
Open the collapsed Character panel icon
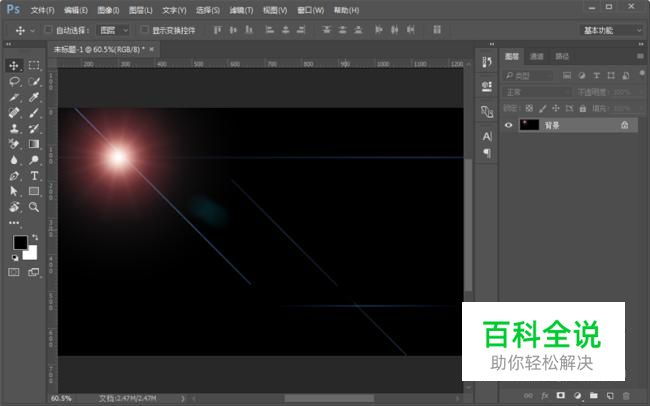tap(487, 136)
